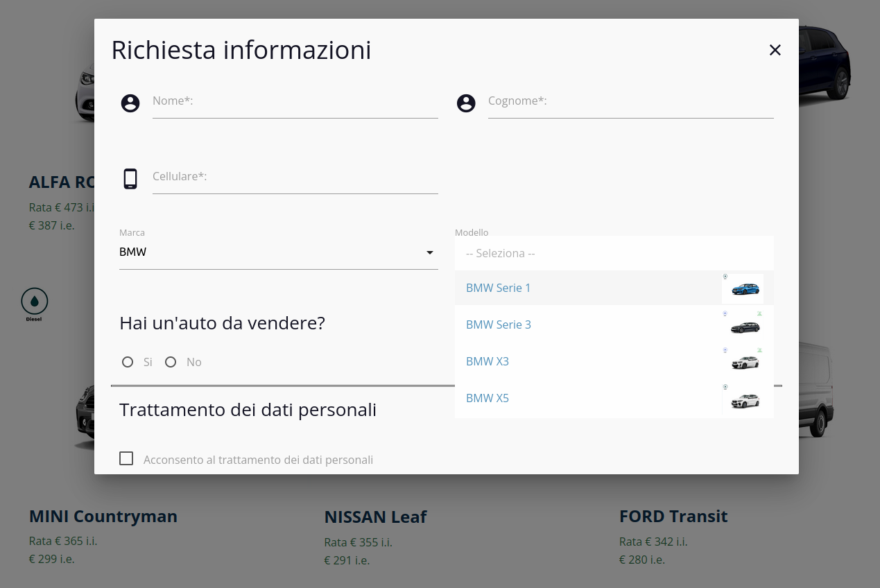Select No for selling a car
Image resolution: width=880 pixels, height=588 pixels.
tap(171, 362)
